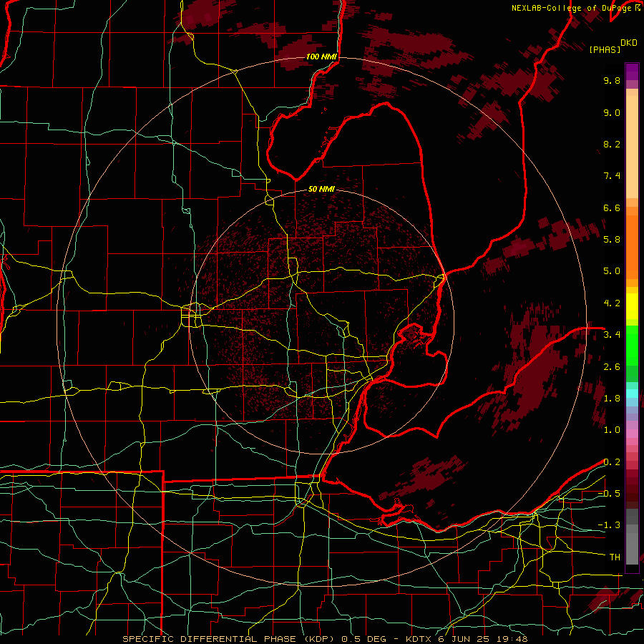
Task: Select the 4.2 scale value
Action: tap(612, 303)
